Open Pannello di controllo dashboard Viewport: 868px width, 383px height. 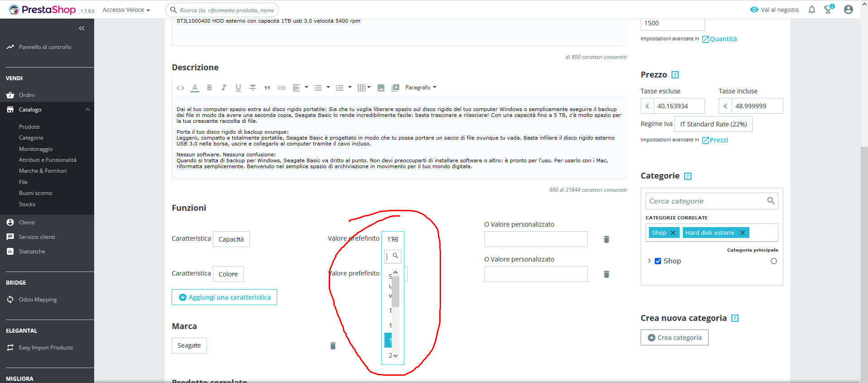point(45,47)
